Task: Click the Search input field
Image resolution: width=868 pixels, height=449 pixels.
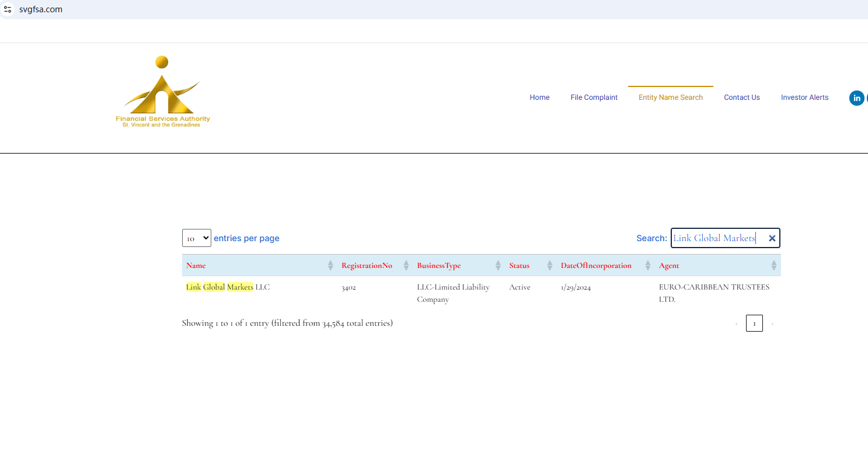Action: tap(717, 238)
